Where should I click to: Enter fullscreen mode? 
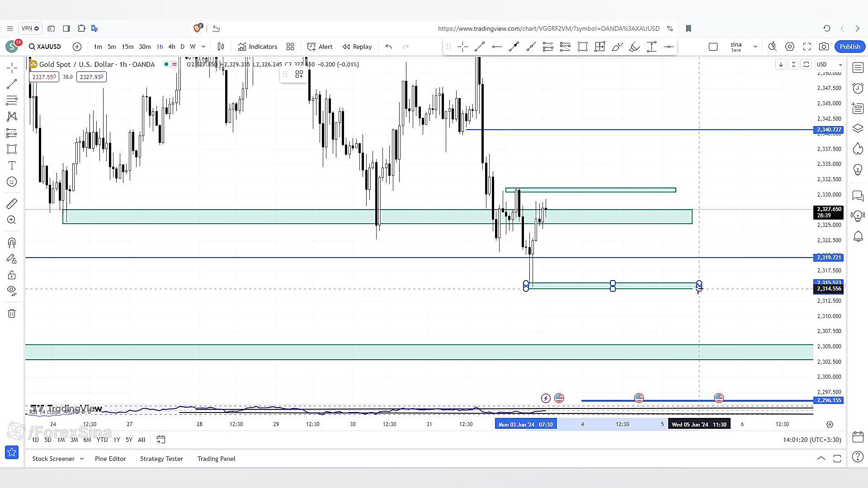coord(807,47)
